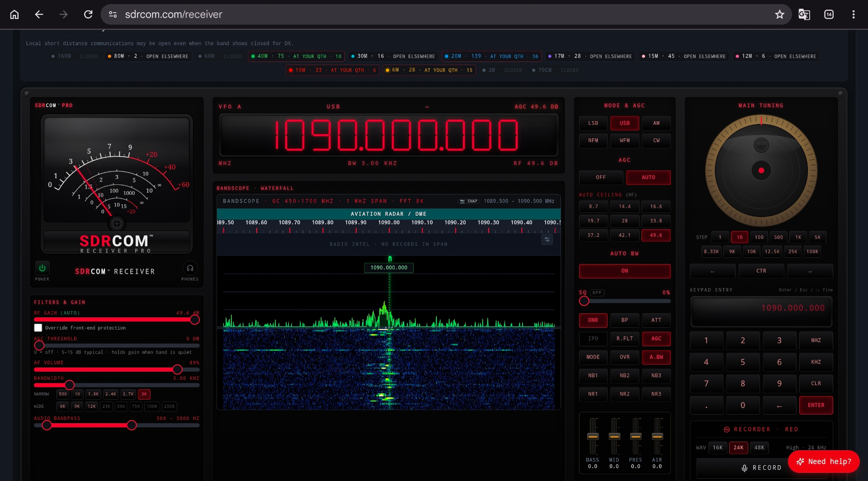The height and width of the screenshot is (481, 868).
Task: Click the MHZ keypad unit button
Action: [x=816, y=340]
